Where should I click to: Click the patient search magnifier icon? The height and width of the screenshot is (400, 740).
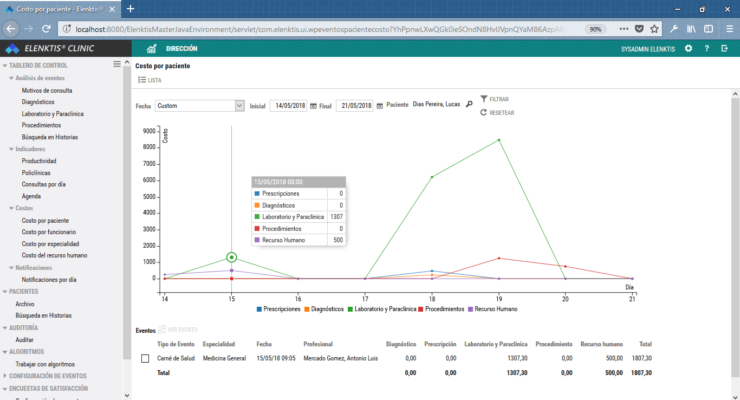[x=469, y=104]
